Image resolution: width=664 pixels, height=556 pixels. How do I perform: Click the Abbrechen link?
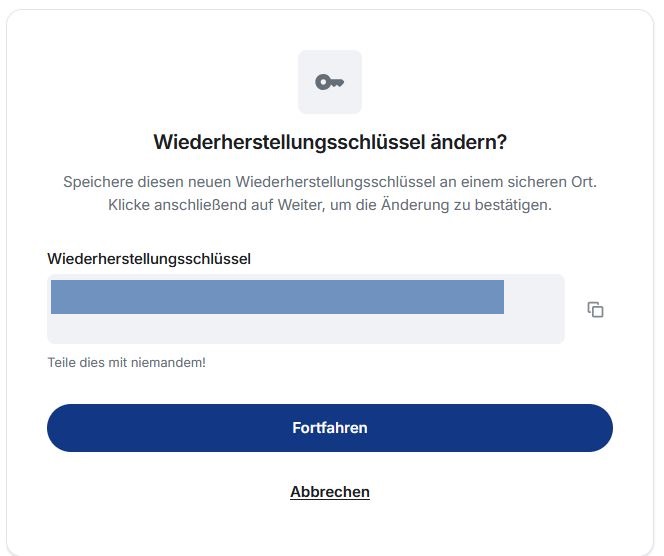point(330,492)
